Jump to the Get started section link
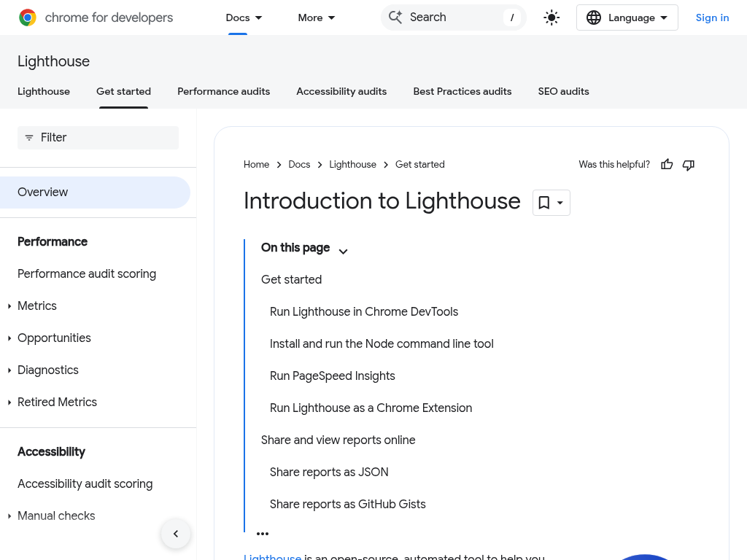The image size is (747, 560). [292, 279]
